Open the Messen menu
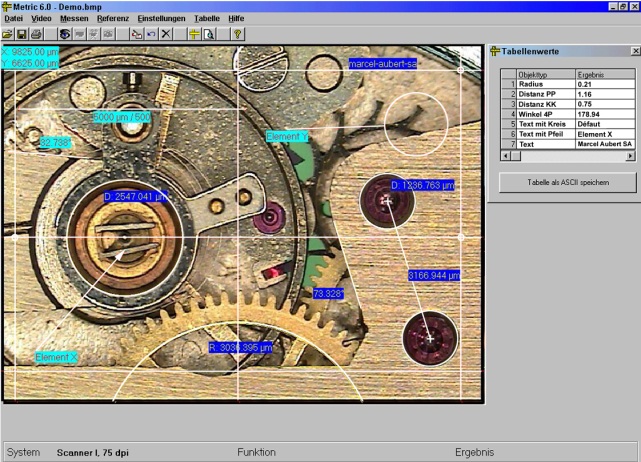 [x=73, y=18]
